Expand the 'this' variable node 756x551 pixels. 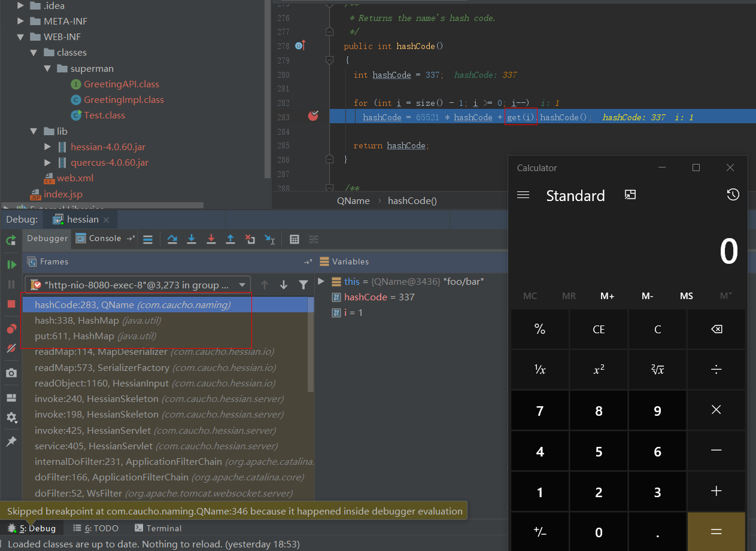pos(321,281)
